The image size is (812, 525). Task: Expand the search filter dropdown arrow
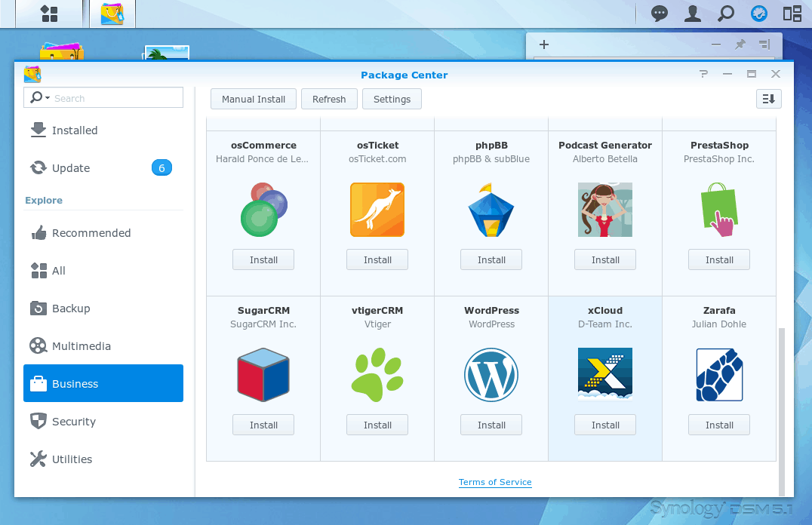[48, 99]
